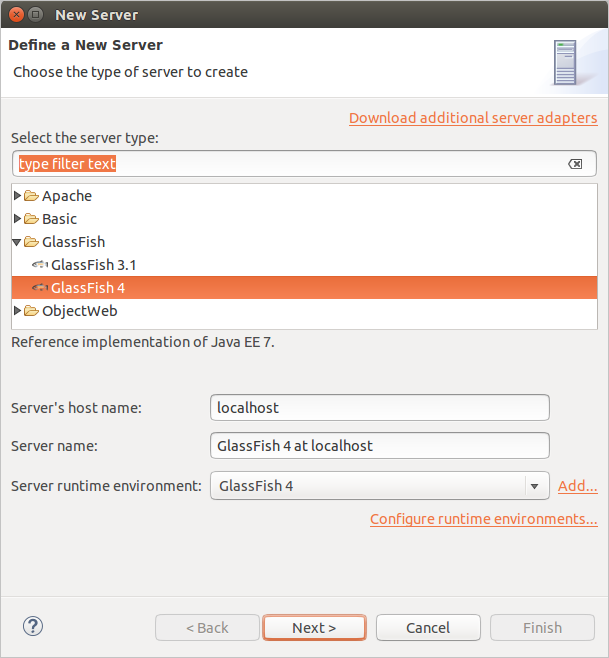Click the clear filter text icon
Image resolution: width=609 pixels, height=658 pixels.
[575, 164]
